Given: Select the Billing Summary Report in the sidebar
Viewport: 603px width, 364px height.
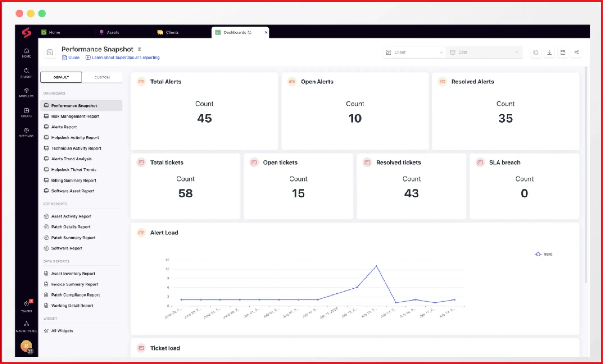Looking at the screenshot, I should 73,180.
